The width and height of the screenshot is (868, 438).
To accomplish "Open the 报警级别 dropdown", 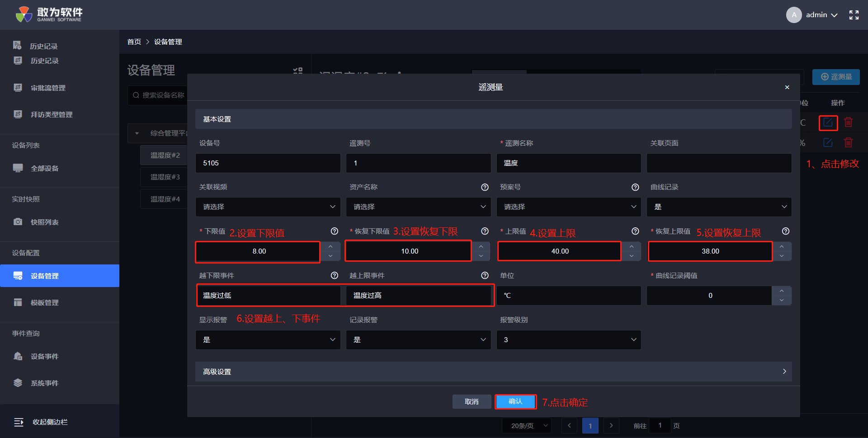I will point(568,340).
